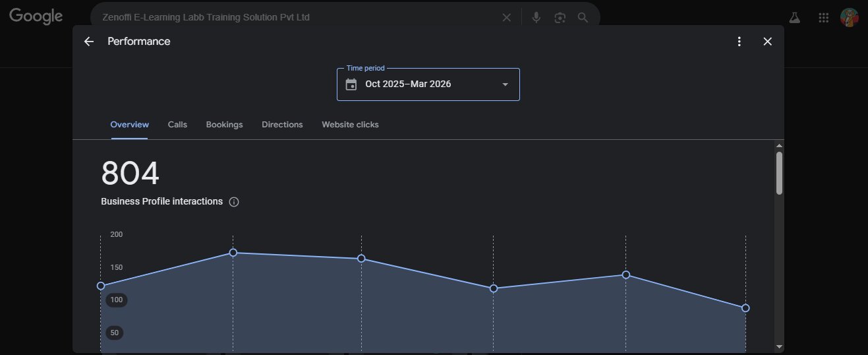868x355 pixels.
Task: Close the Performance panel with X
Action: tap(767, 42)
